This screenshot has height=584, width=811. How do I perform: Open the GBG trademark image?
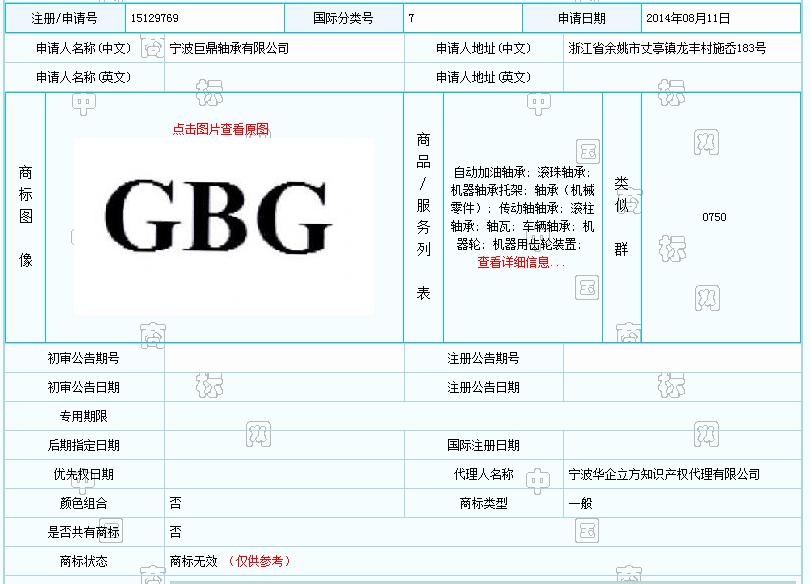[224, 221]
